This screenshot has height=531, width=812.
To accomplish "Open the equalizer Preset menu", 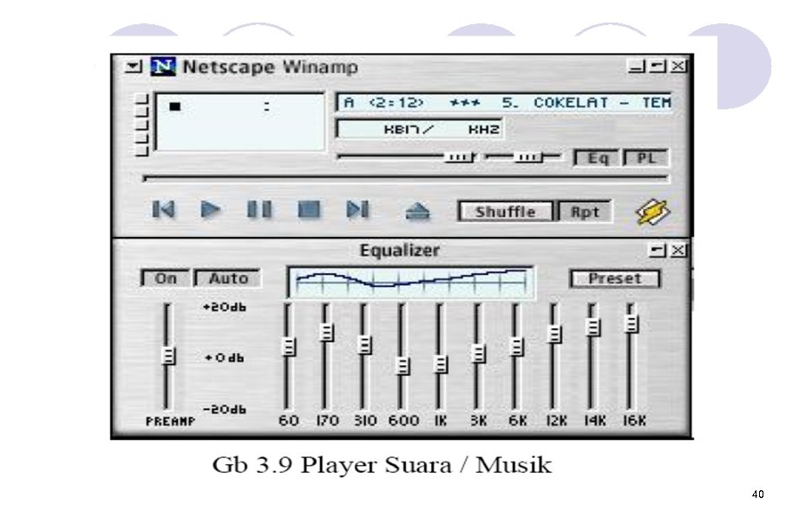I will (615, 279).
